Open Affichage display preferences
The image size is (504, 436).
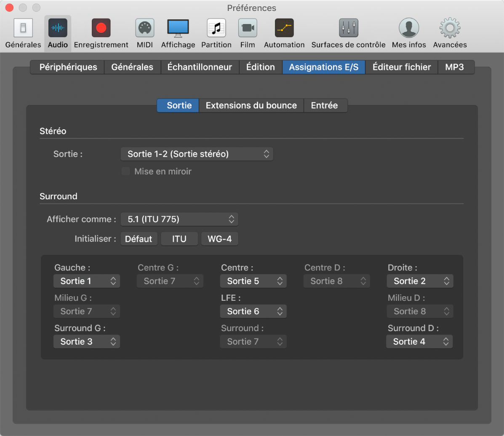[178, 33]
